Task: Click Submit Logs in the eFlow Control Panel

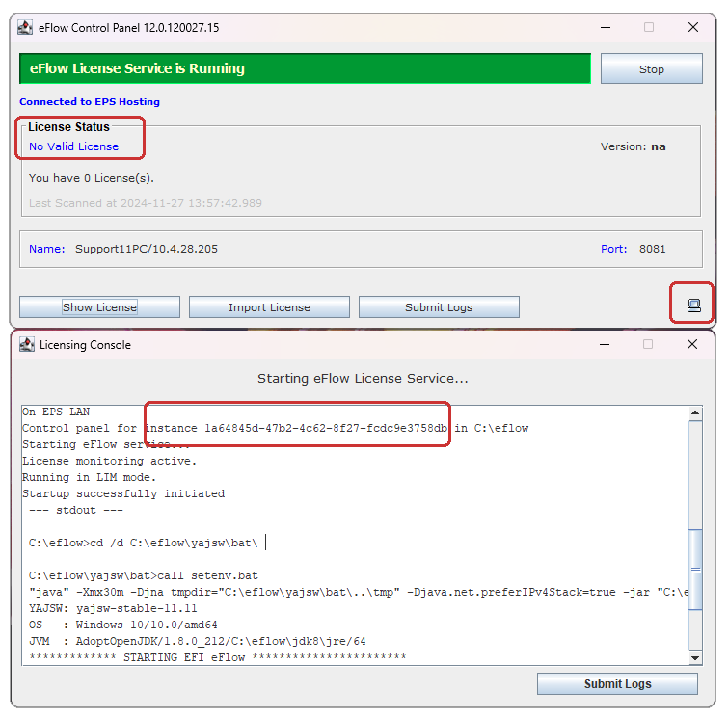Action: click(439, 307)
